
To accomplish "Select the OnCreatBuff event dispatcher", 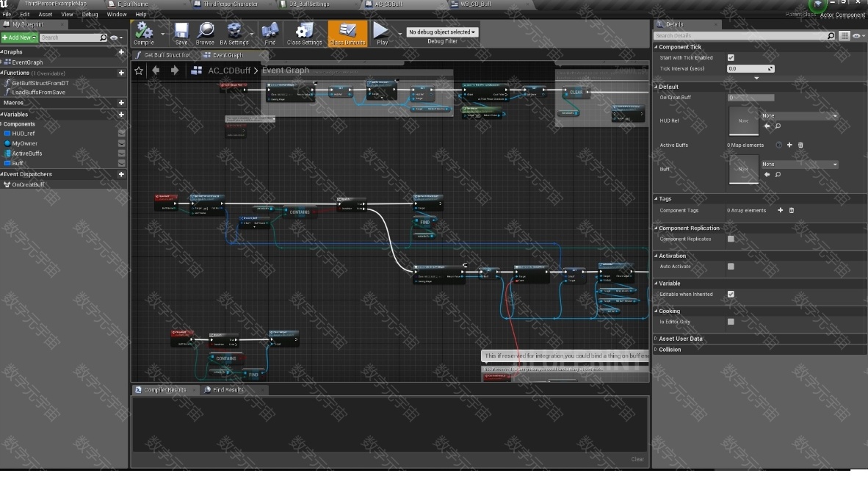I will pos(28,185).
